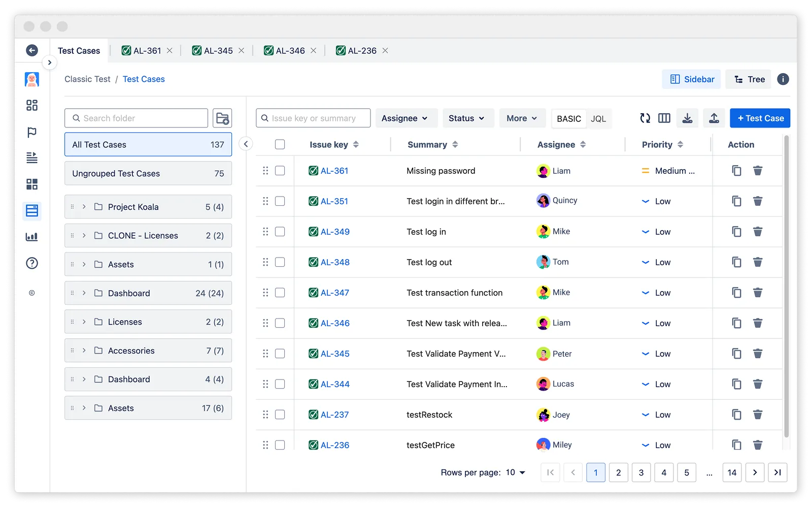Toggle the select-all checkbox in table header

280,145
